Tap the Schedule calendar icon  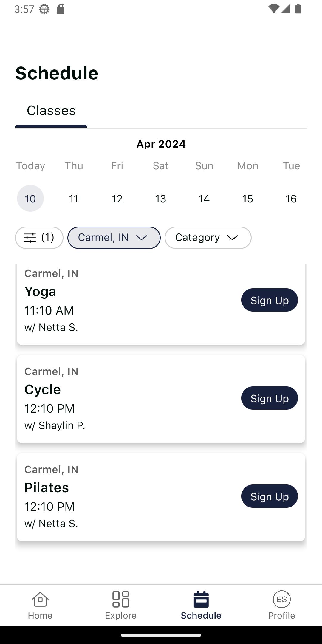coord(201,599)
